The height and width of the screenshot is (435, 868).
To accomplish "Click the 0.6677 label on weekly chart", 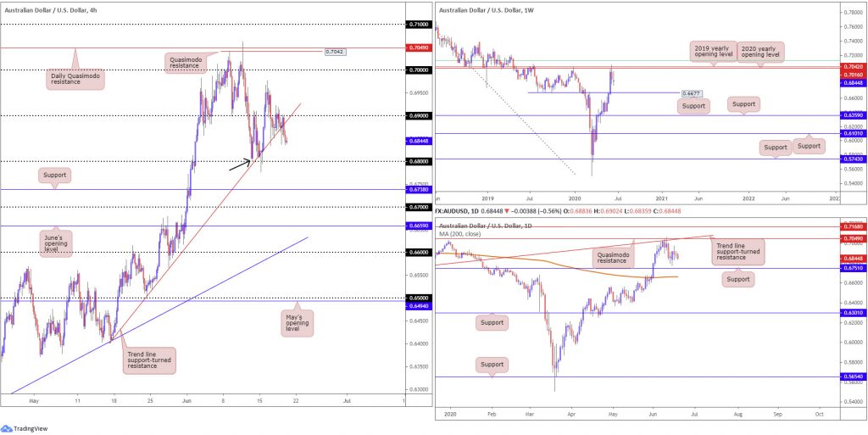I will pyautogui.click(x=690, y=93).
